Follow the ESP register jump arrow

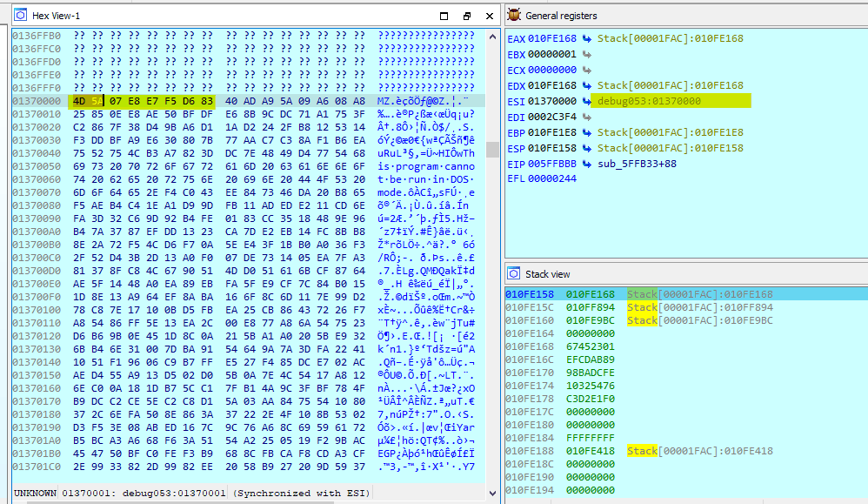click(587, 148)
